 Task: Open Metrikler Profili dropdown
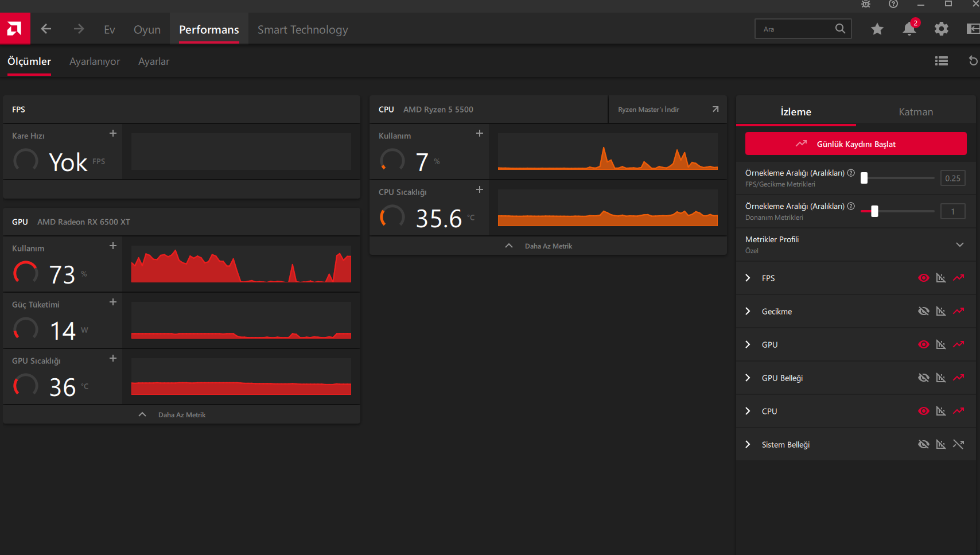(959, 244)
